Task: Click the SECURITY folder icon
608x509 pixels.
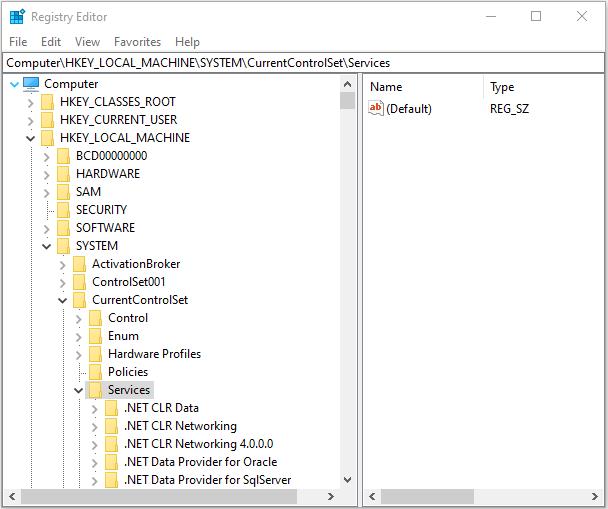Action: click(63, 210)
